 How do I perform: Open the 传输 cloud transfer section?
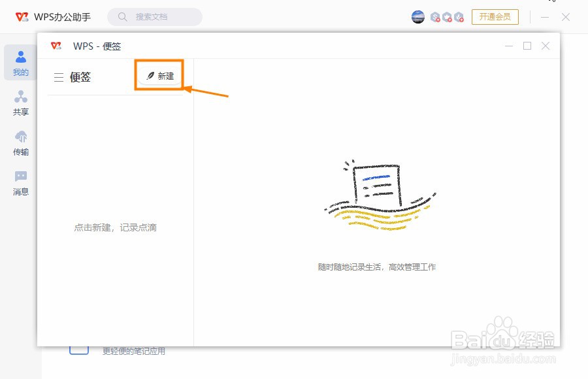pyautogui.click(x=21, y=143)
